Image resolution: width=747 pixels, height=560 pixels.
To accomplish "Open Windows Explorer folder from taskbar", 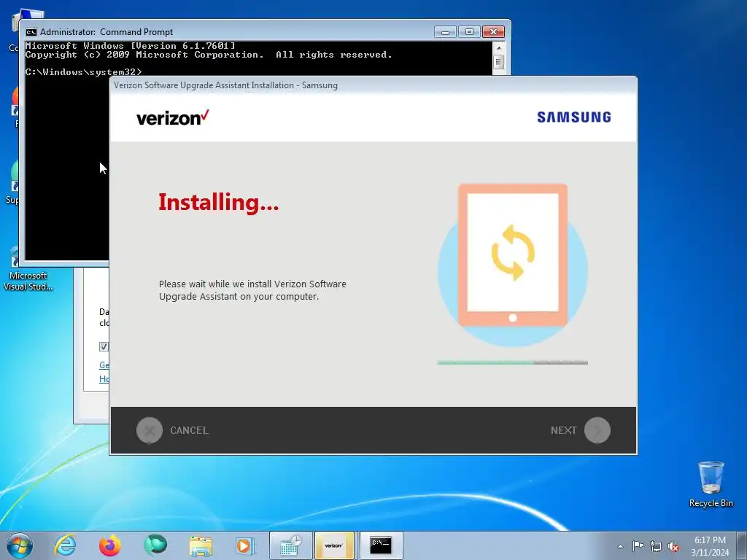I will click(x=201, y=545).
